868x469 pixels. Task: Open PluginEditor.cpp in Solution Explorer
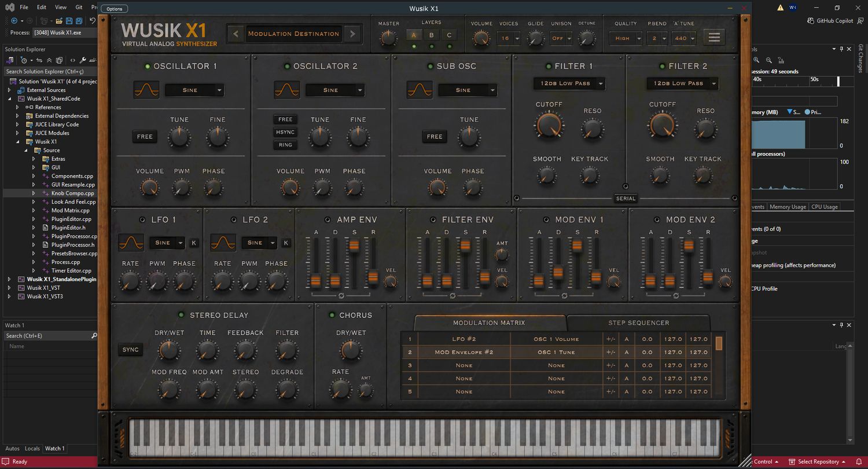click(71, 219)
